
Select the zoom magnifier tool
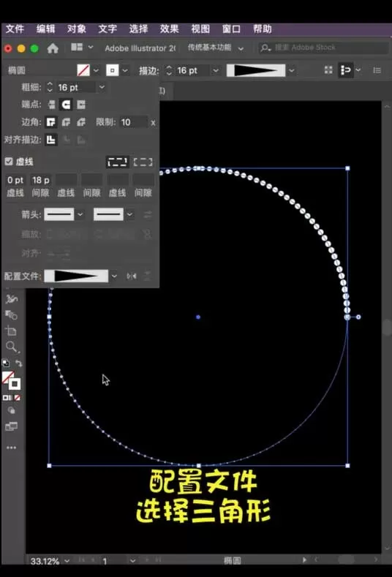click(x=11, y=347)
